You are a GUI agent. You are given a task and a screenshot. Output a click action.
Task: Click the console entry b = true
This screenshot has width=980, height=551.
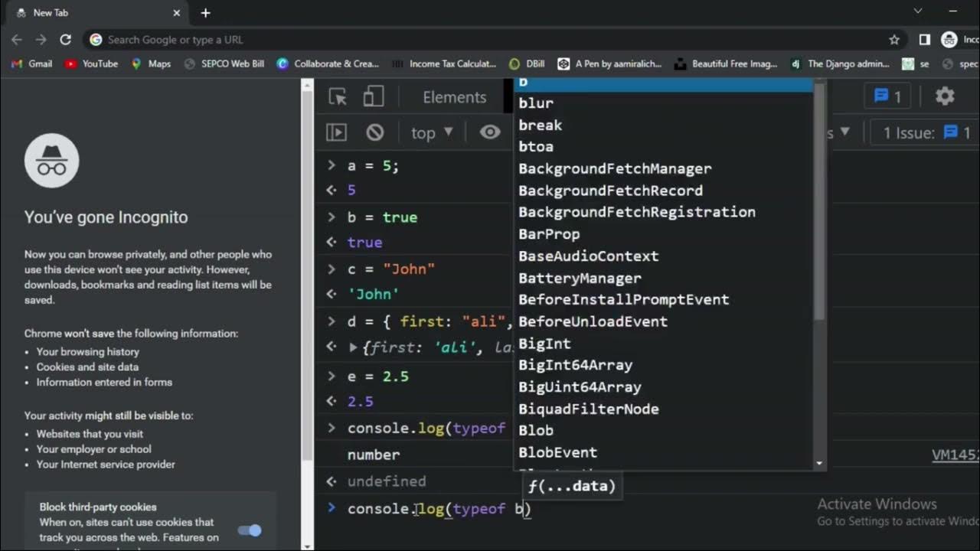(x=382, y=217)
